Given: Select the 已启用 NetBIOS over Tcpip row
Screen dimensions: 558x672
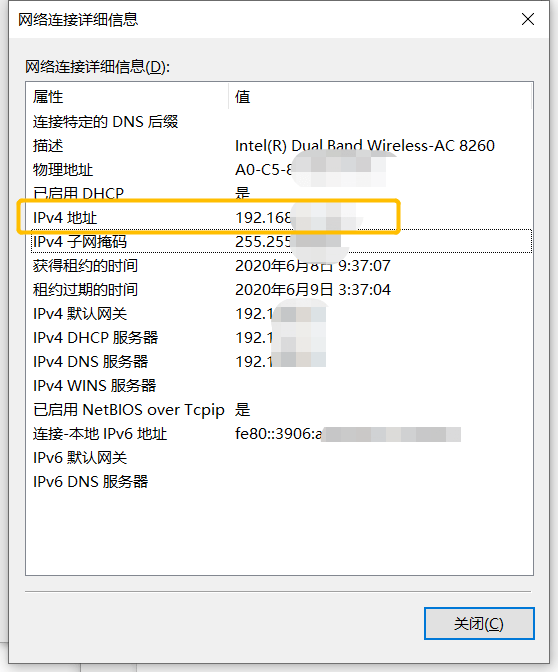Looking at the screenshot, I should pyautogui.click(x=281, y=410).
